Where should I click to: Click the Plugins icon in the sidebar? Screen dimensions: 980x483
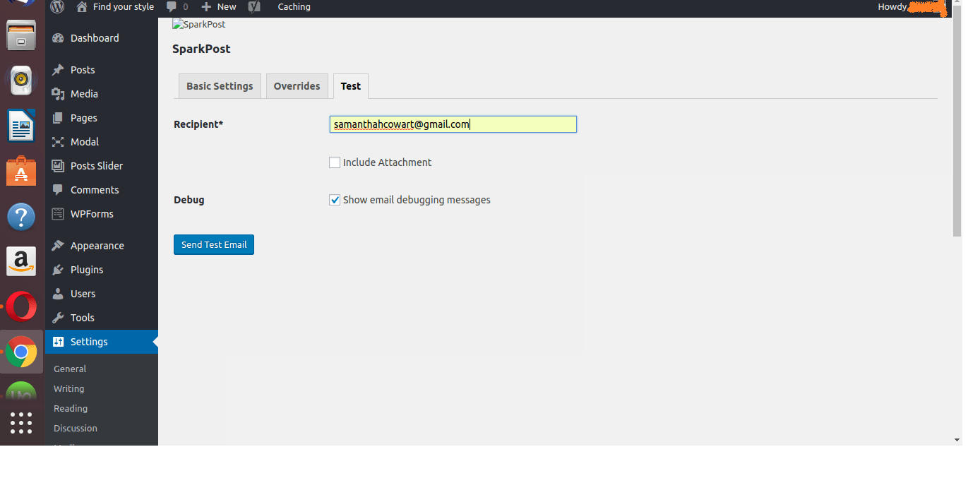click(x=57, y=269)
